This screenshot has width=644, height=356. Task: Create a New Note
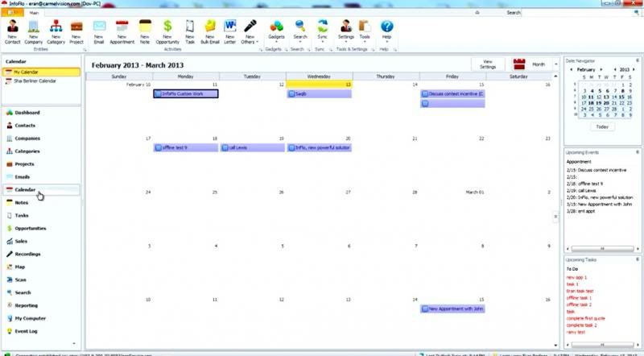[x=145, y=32]
